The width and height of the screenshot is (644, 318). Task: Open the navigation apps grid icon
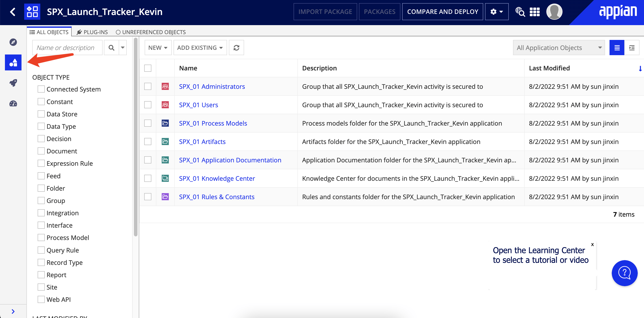coord(535,12)
